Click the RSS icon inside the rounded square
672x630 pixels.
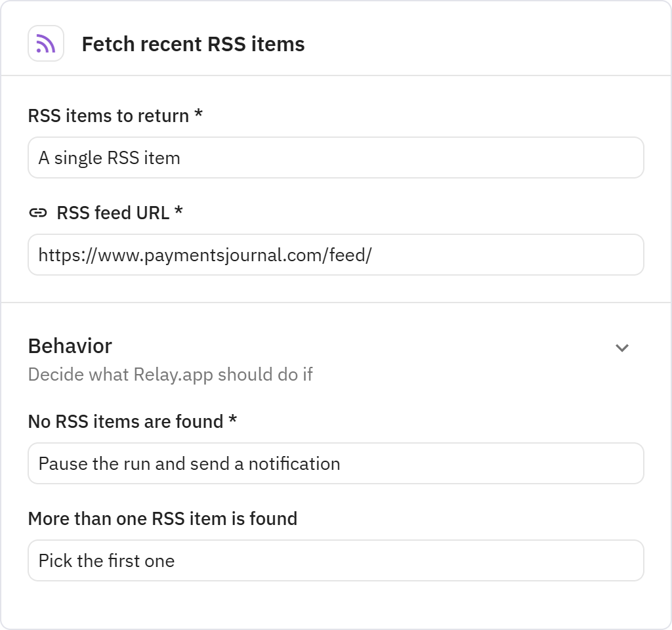coord(45,43)
